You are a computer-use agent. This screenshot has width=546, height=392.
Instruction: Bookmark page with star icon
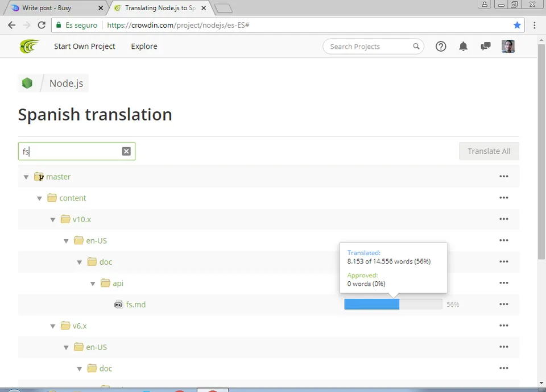(517, 25)
